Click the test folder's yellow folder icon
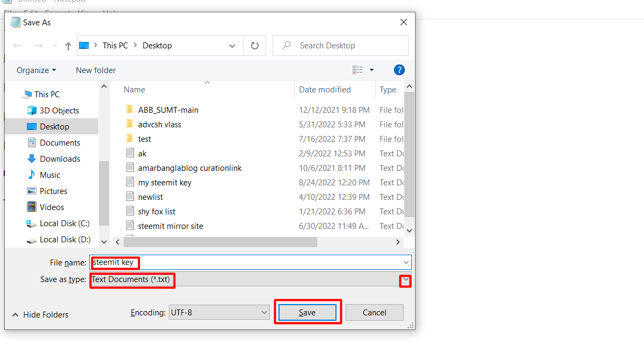644x346 pixels. point(130,138)
